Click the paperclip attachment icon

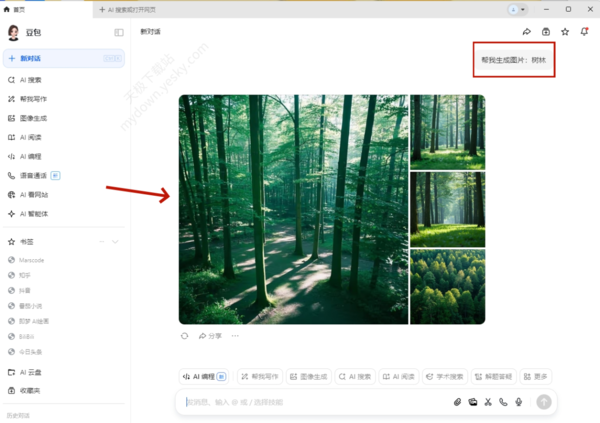[457, 402]
